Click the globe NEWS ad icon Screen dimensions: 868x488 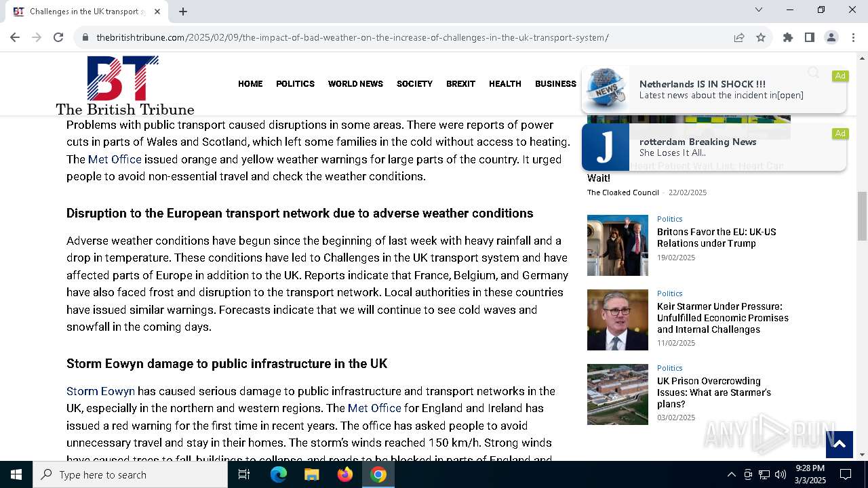[x=606, y=89]
